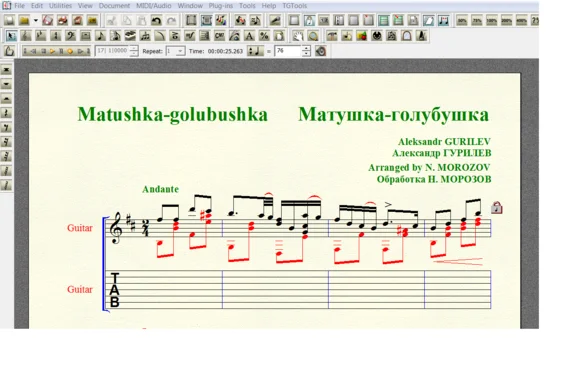Image resolution: width=576 pixels, height=369 pixels.
Task: Select the Articulation tool
Action: click(175, 36)
